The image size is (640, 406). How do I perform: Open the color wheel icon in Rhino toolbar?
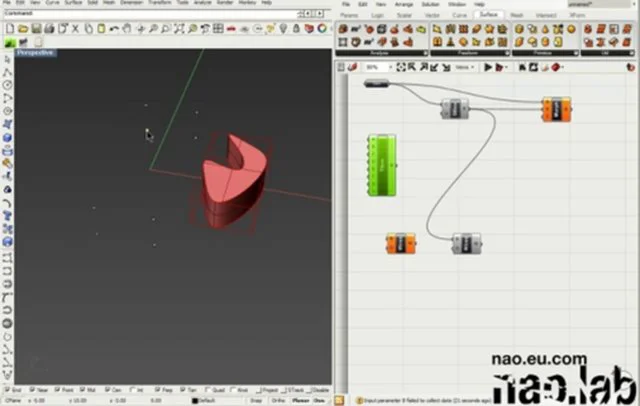click(322, 29)
